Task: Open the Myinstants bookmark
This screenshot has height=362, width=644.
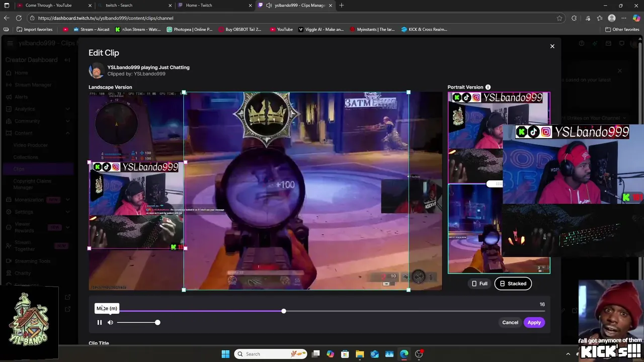Action: (372, 29)
